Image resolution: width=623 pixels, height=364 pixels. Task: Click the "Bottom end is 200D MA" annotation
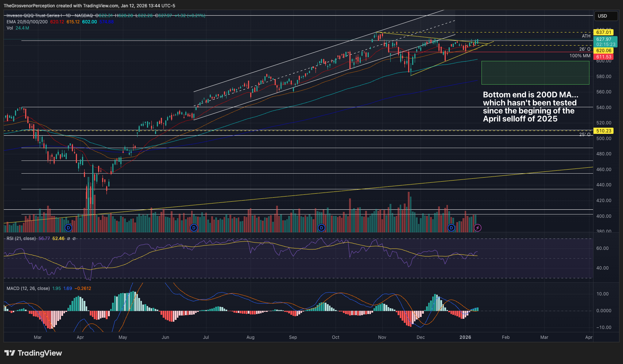[530, 107]
